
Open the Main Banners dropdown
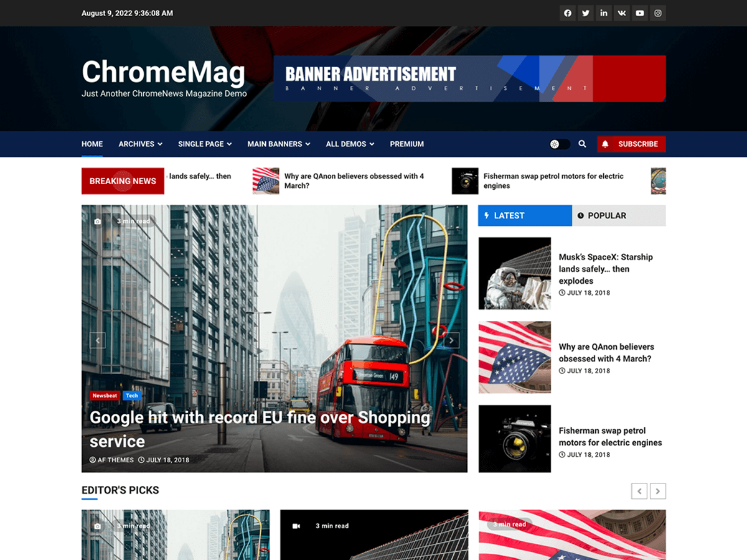tap(278, 144)
